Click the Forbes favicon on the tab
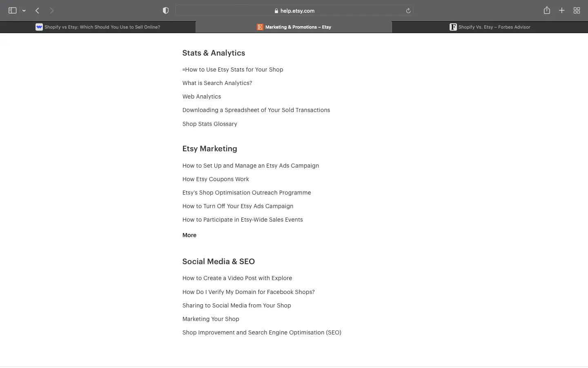 click(453, 27)
